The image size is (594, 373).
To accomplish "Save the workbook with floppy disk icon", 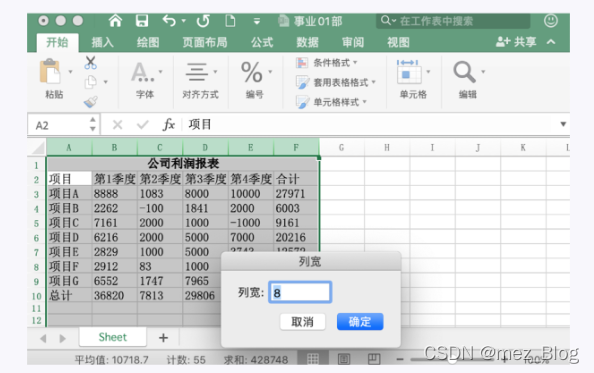I will coord(142,21).
